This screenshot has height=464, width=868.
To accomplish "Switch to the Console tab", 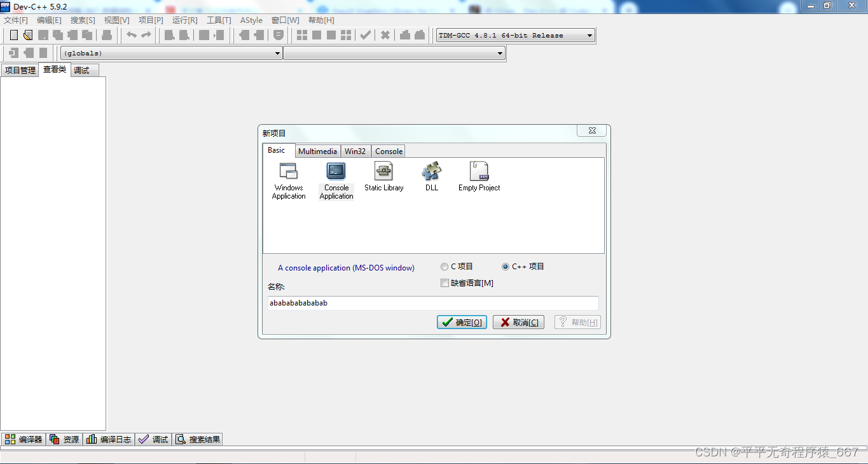I will [x=389, y=151].
